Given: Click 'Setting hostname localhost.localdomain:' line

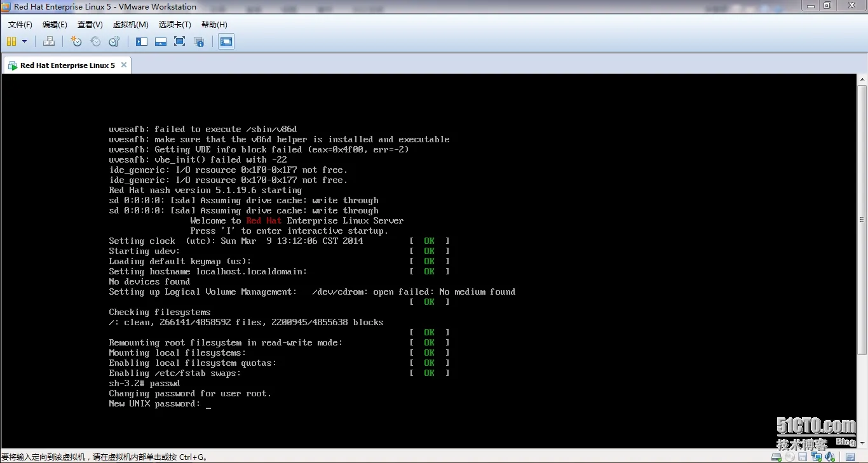Looking at the screenshot, I should (x=208, y=272).
